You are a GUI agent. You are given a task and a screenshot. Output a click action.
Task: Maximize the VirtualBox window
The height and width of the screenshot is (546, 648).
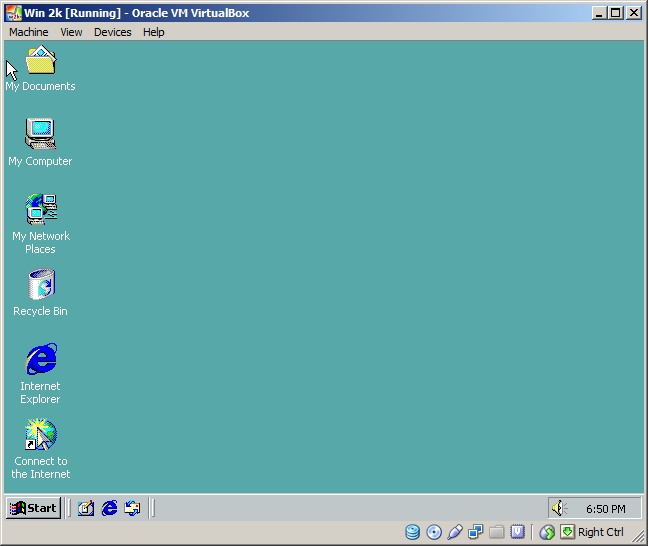[616, 13]
